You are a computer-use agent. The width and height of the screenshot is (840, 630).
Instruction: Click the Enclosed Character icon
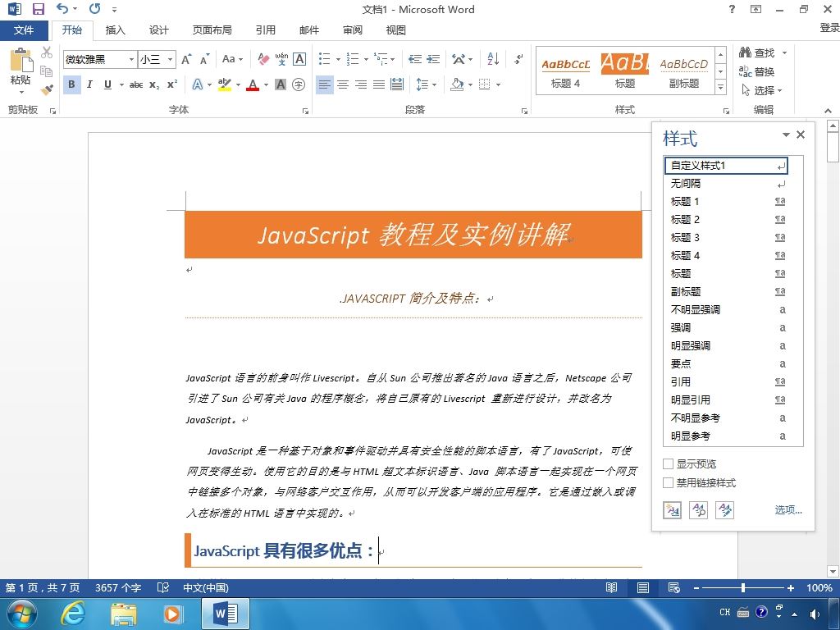point(299,84)
